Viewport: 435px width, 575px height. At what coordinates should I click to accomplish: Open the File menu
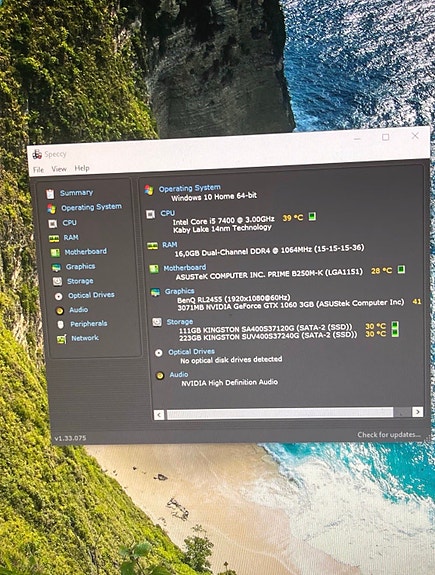(x=38, y=169)
